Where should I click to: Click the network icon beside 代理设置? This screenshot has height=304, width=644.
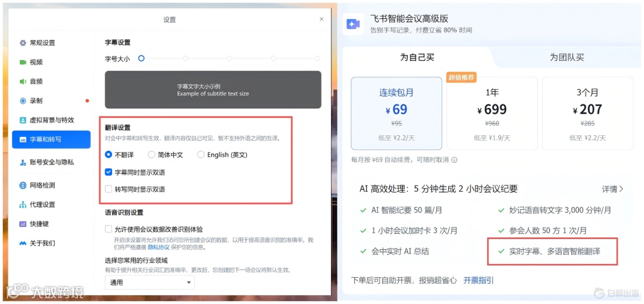23,204
